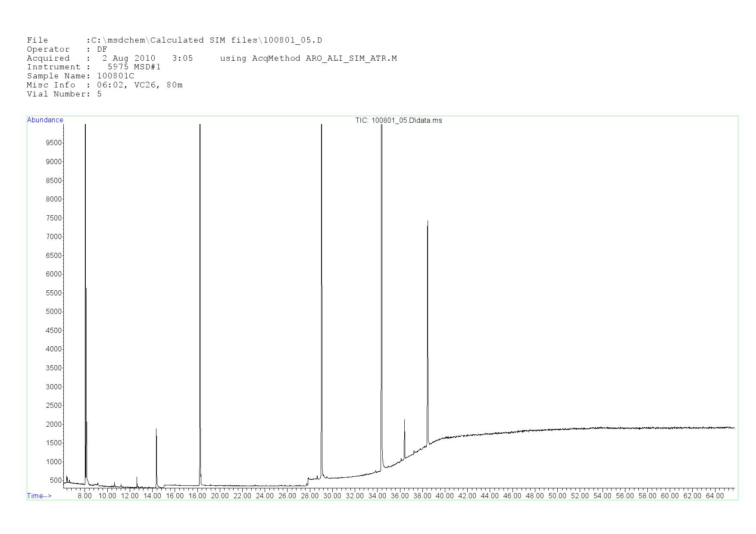Click the 9500 abundance tick label
756x534 pixels.
pos(53,143)
